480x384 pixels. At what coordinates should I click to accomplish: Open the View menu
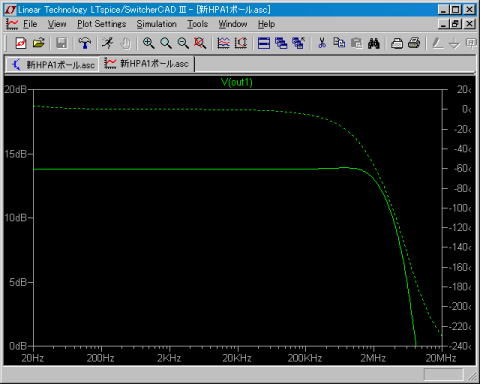[57, 24]
